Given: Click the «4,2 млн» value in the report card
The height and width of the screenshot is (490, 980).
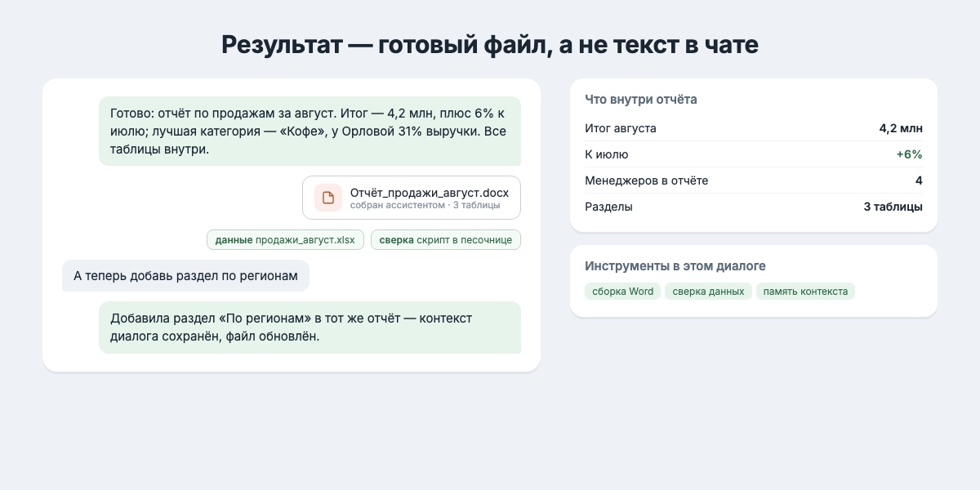Looking at the screenshot, I should pyautogui.click(x=901, y=128).
